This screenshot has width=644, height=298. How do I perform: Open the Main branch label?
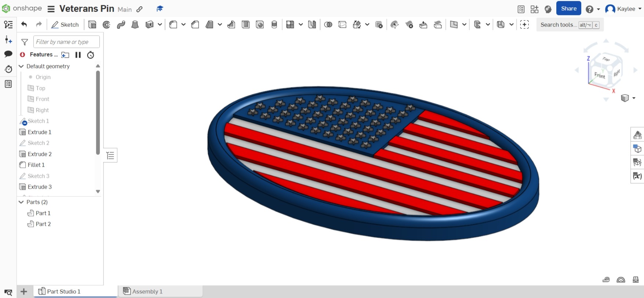pos(125,10)
